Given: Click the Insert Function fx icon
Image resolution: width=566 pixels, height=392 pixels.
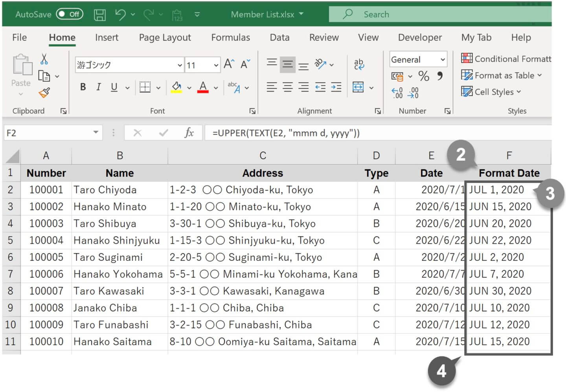Looking at the screenshot, I should pyautogui.click(x=189, y=133).
